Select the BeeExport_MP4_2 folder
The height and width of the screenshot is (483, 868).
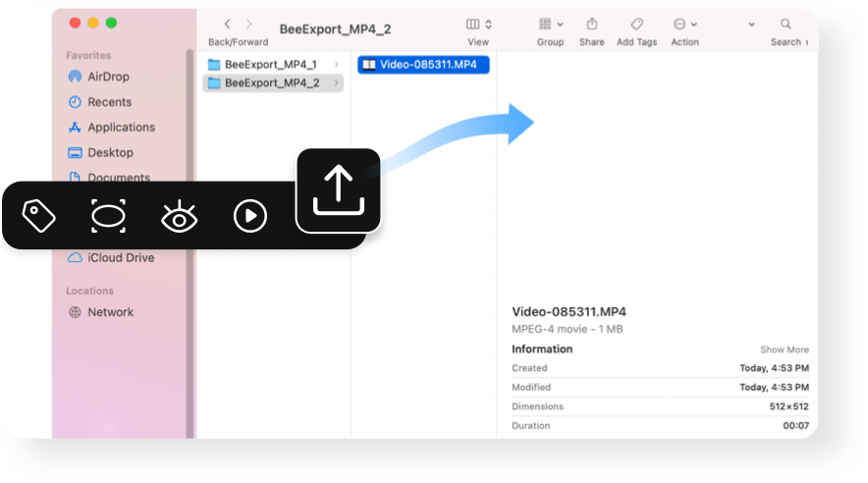pyautogui.click(x=270, y=83)
